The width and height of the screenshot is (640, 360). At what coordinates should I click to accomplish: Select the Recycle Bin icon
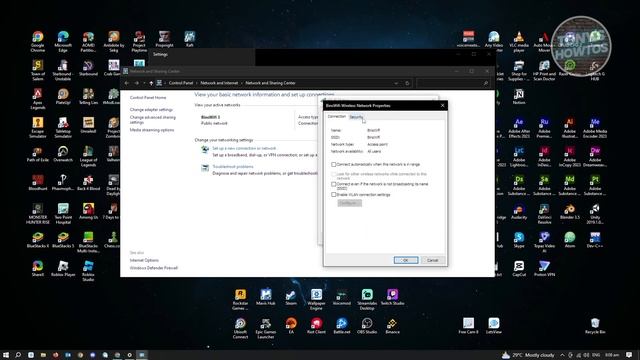pyautogui.click(x=595, y=326)
